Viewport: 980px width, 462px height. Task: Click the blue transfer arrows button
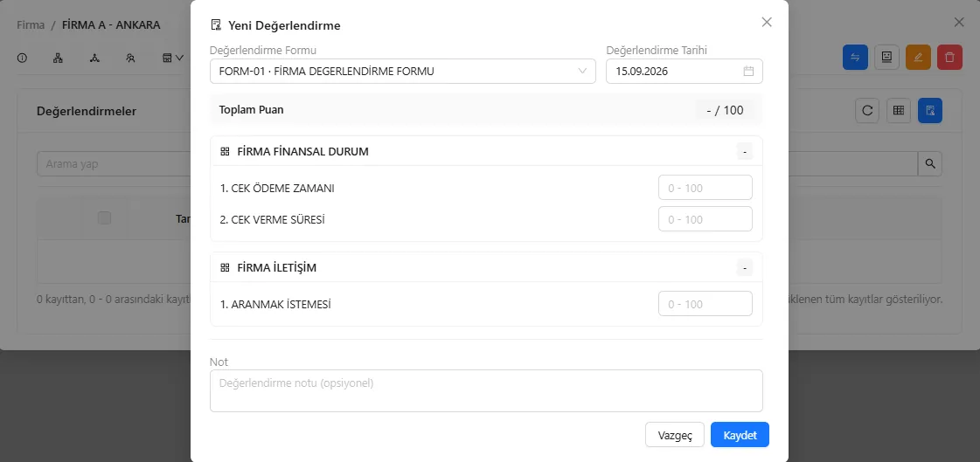tap(855, 58)
